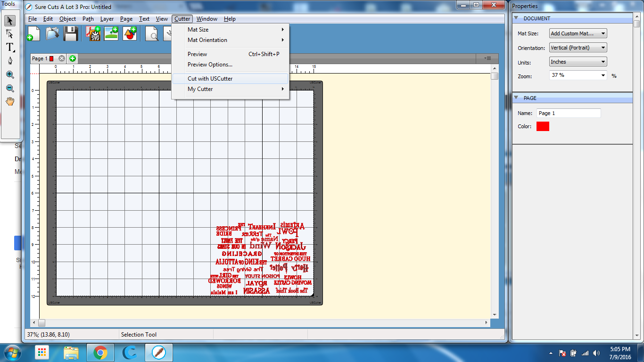Activate the Hand pan tool
This screenshot has height=362, width=644.
tap(10, 101)
